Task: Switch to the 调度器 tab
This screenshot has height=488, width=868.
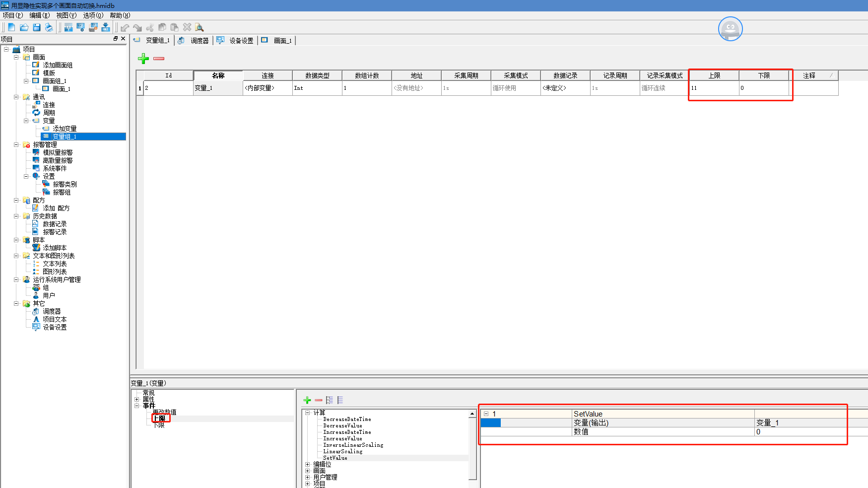Action: 194,41
